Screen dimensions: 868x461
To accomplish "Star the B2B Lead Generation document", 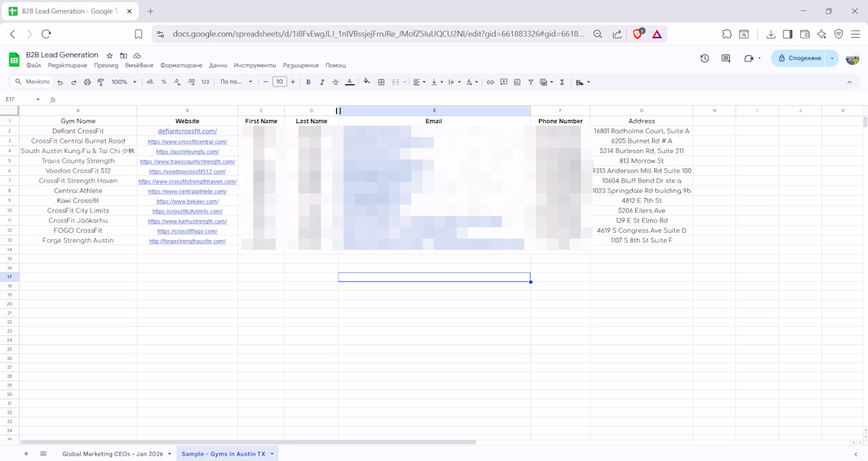I will click(110, 55).
